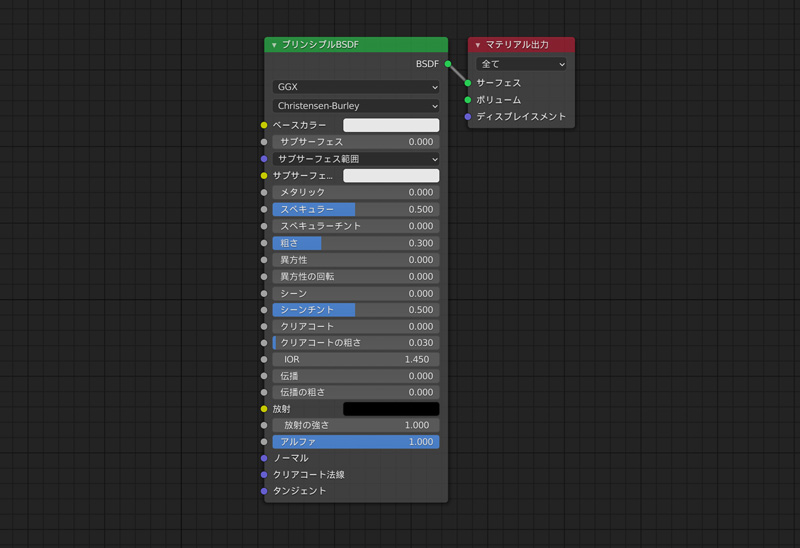The width and height of the screenshot is (800, 548).
Task: Click the アルファ slider
Action: [x=355, y=442]
